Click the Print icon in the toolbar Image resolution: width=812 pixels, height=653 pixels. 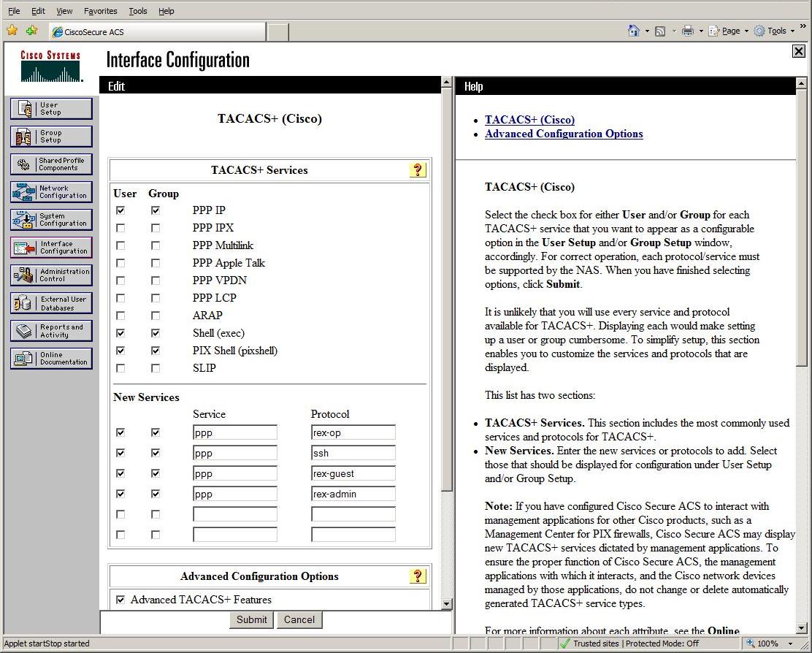[x=688, y=31]
